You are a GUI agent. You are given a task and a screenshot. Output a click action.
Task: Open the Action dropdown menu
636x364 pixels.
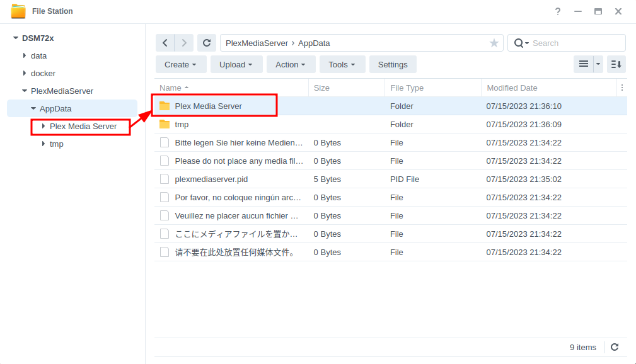[291, 64]
